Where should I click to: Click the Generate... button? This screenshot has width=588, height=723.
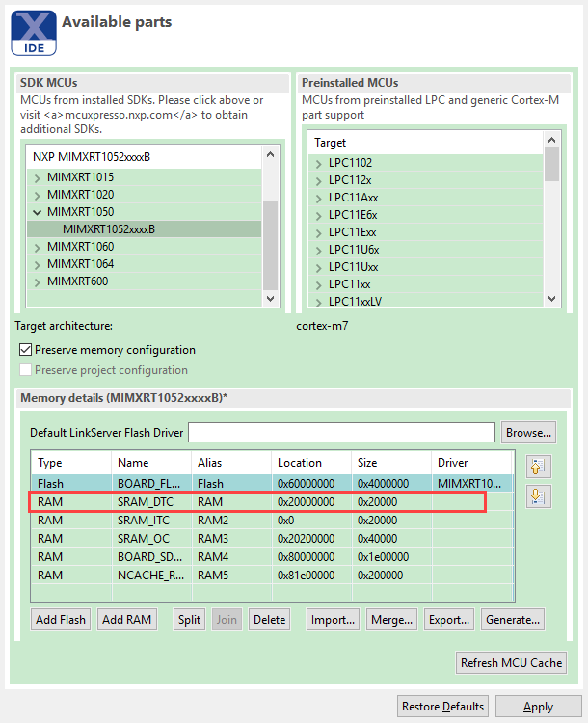513,619
